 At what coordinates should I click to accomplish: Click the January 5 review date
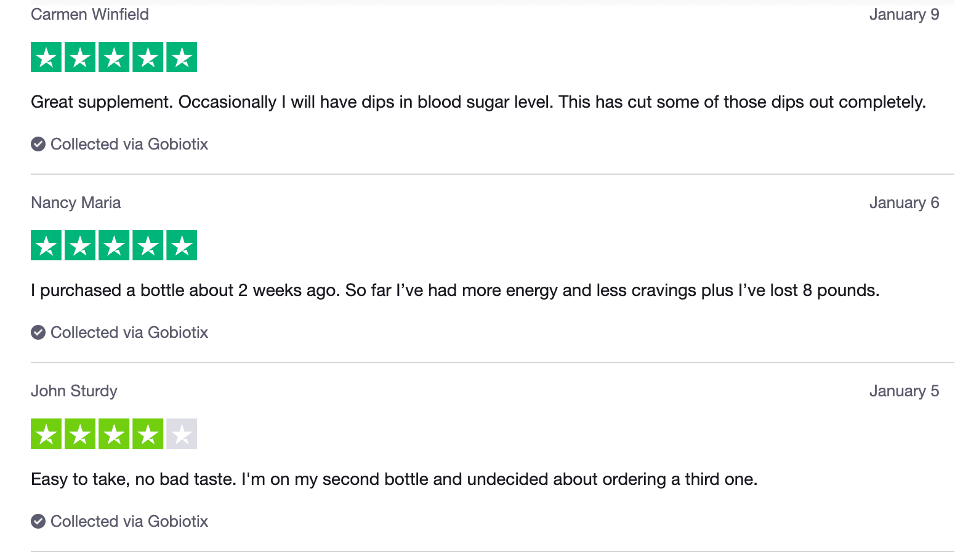tap(904, 391)
